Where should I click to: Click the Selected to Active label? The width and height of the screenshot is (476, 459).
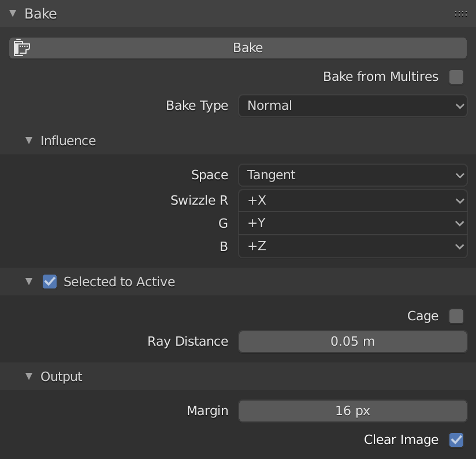coord(120,282)
